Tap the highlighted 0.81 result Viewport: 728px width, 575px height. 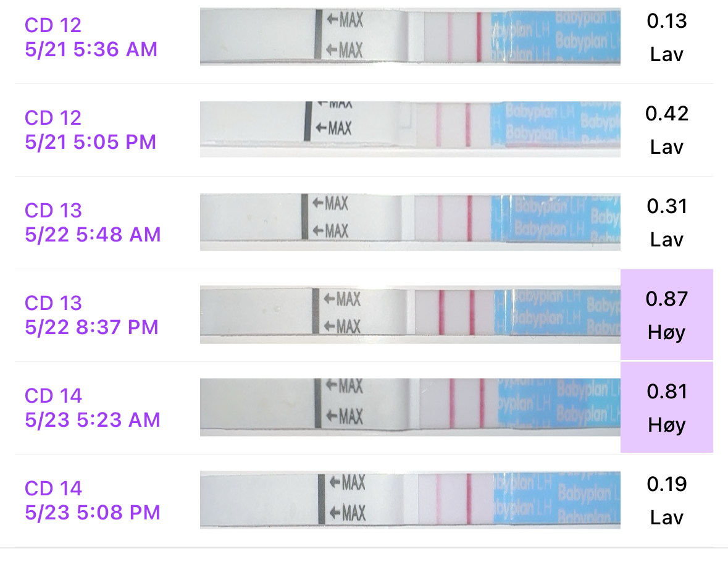click(667, 392)
